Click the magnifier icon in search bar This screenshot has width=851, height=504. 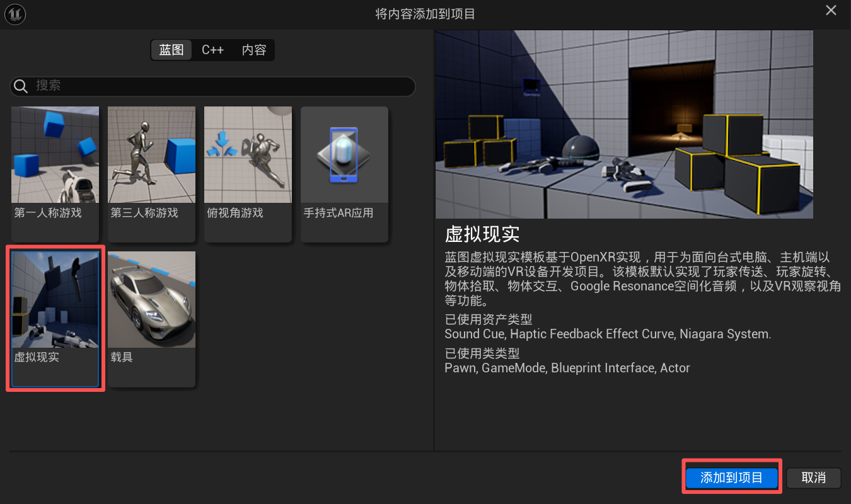point(21,86)
